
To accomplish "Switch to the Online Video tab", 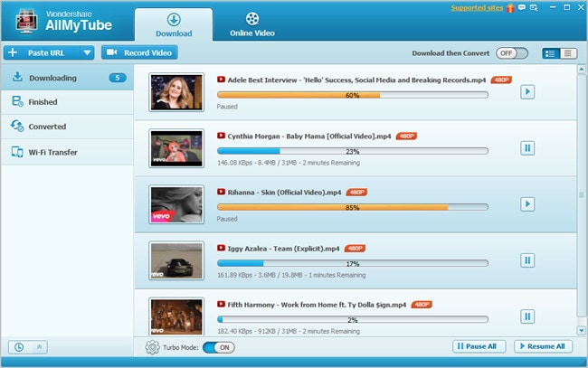I will point(252,24).
